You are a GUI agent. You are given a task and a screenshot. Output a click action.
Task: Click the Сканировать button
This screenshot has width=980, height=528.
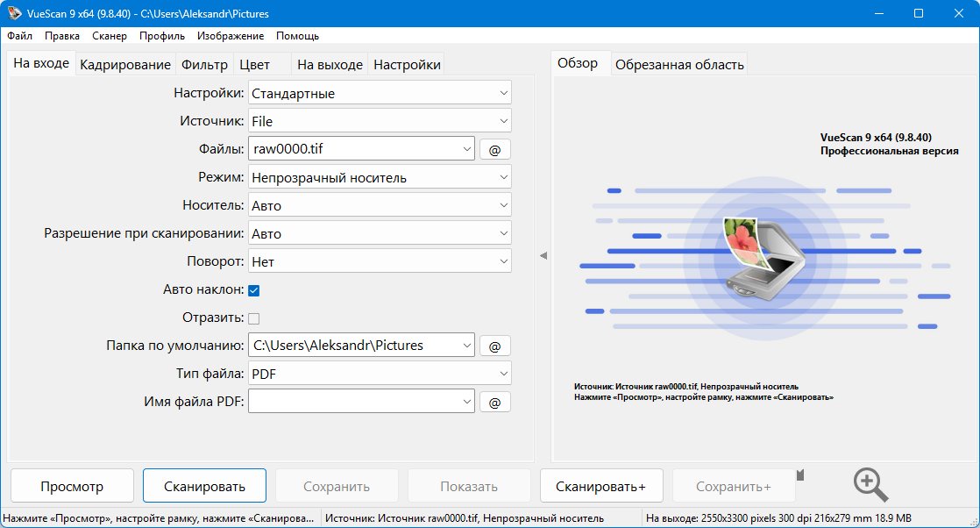pos(204,486)
